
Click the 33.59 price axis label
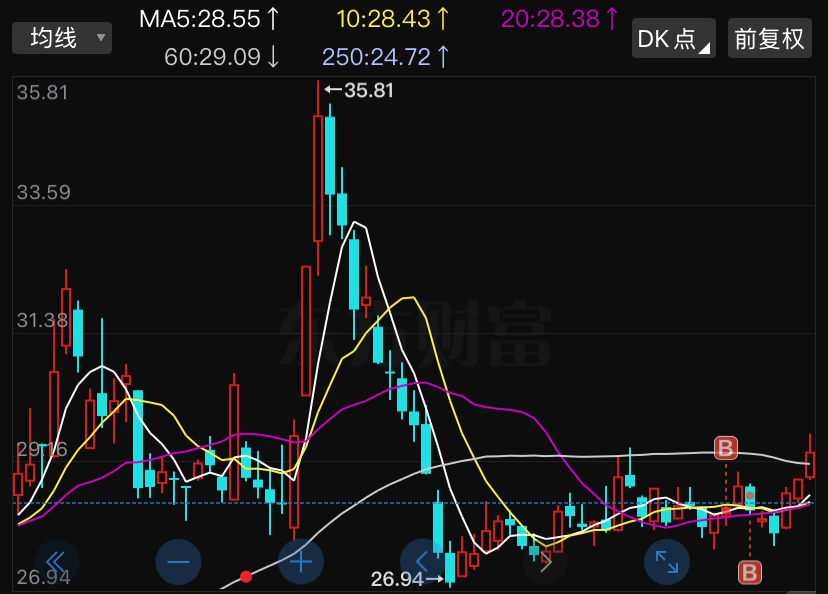point(43,192)
